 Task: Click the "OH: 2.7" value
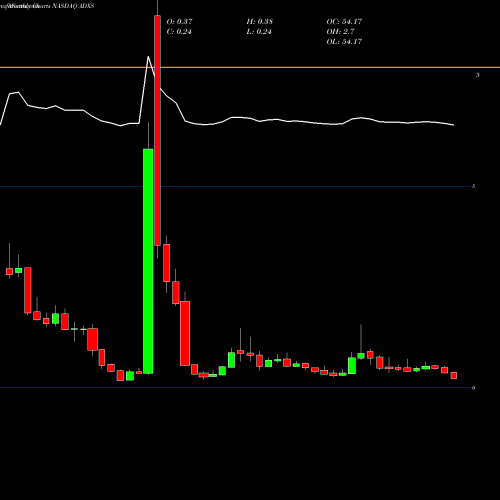[340, 32]
